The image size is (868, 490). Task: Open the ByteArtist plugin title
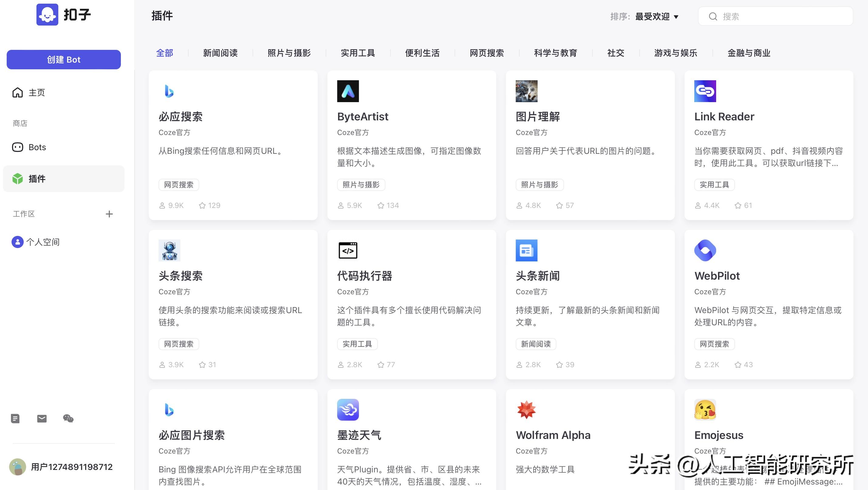tap(363, 117)
